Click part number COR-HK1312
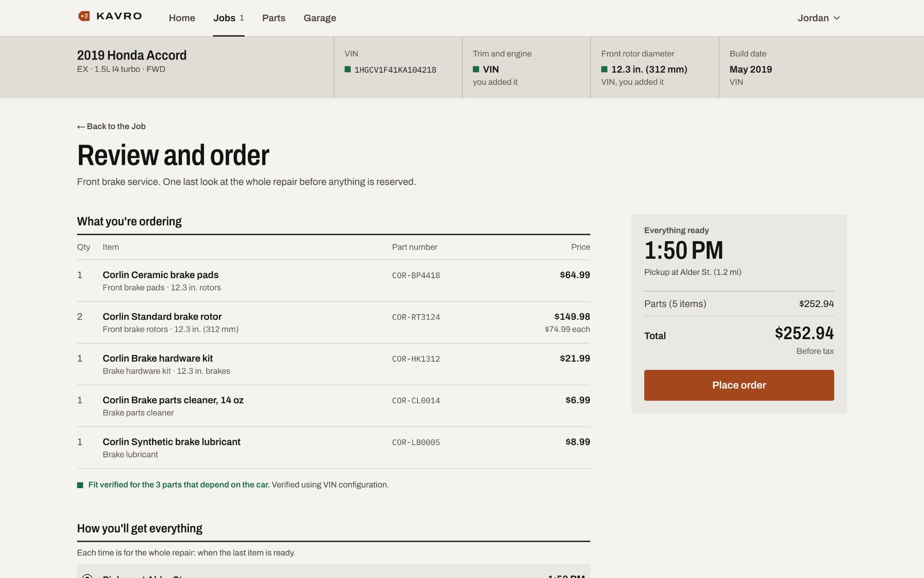This screenshot has width=924, height=578. [x=416, y=359]
